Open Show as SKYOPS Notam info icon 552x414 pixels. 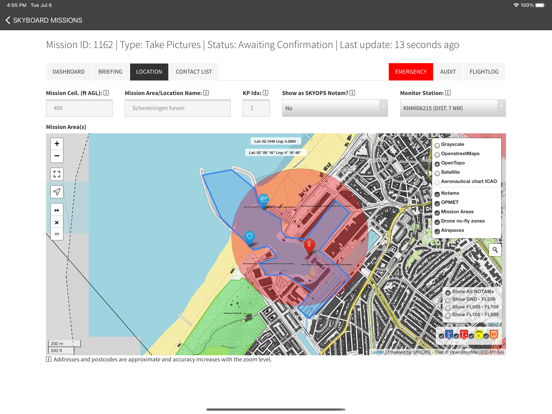point(352,93)
